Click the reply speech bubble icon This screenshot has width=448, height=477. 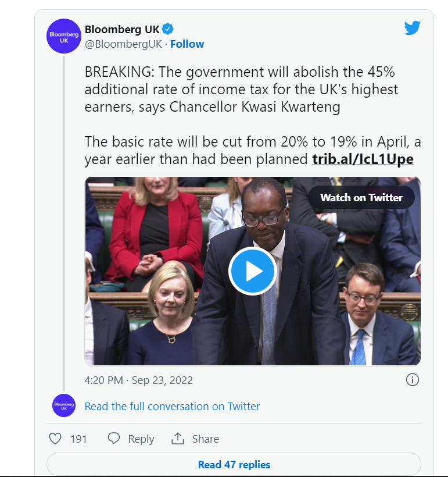tap(114, 439)
